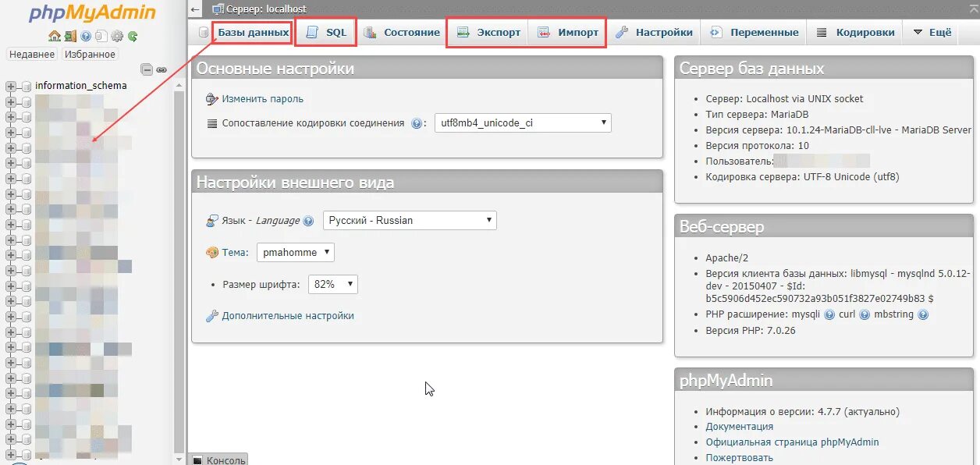This screenshot has width=980, height=465.
Task: Click help icon after mysqli extension
Action: click(x=829, y=314)
